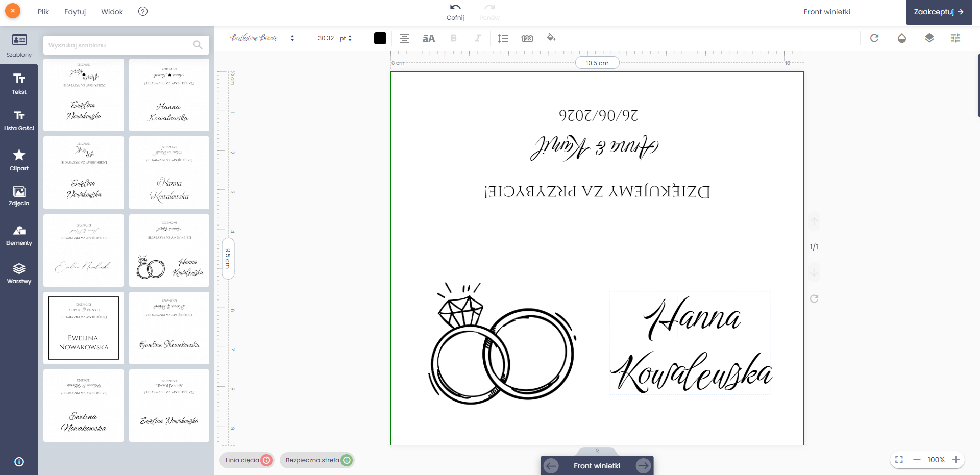Open text alignment options
This screenshot has width=980, height=475.
pyautogui.click(x=404, y=38)
